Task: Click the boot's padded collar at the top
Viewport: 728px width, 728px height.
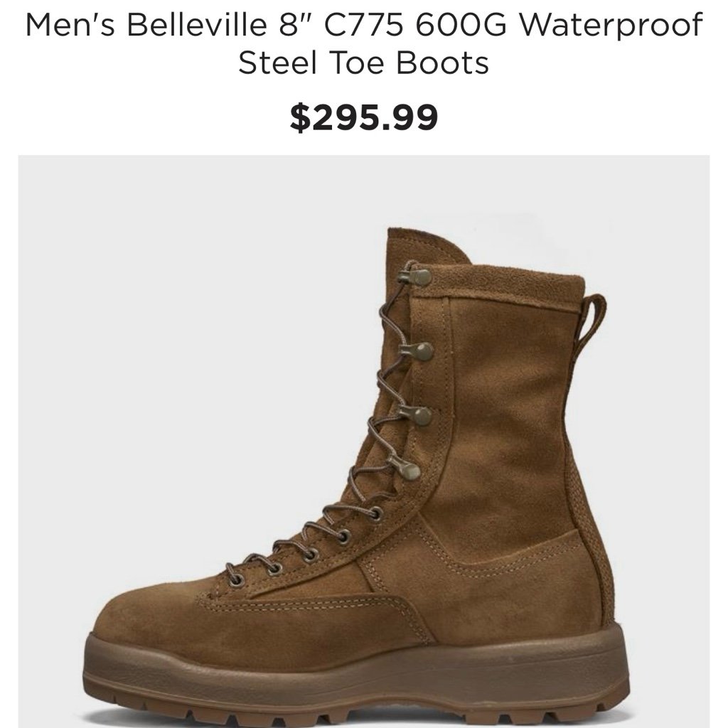Action: pos(501,282)
